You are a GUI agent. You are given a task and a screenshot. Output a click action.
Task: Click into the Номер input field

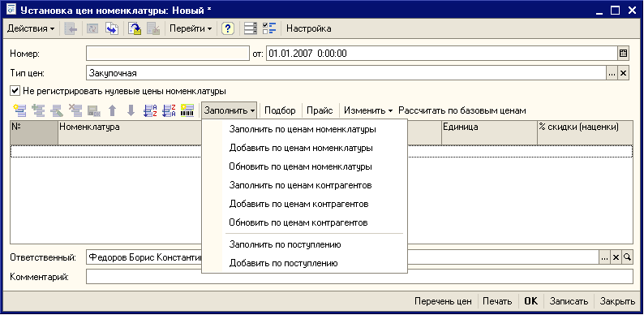pyautogui.click(x=168, y=53)
